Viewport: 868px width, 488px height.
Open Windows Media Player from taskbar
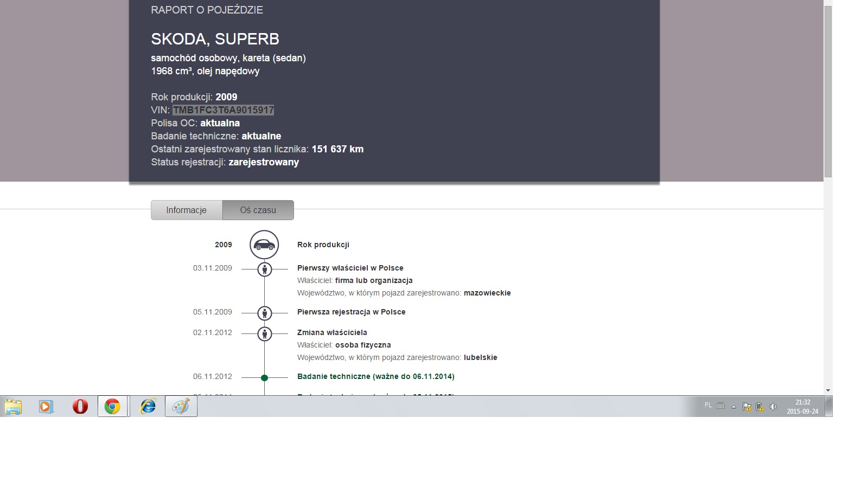pos(46,406)
